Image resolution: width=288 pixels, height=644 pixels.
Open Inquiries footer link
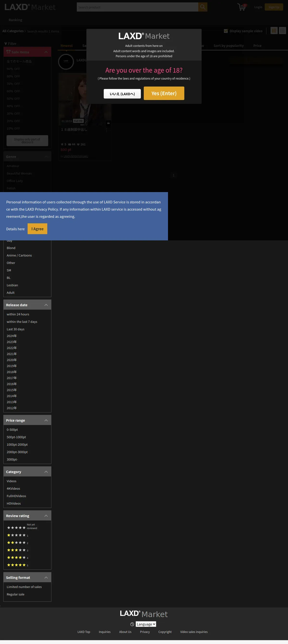pyautogui.click(x=105, y=632)
